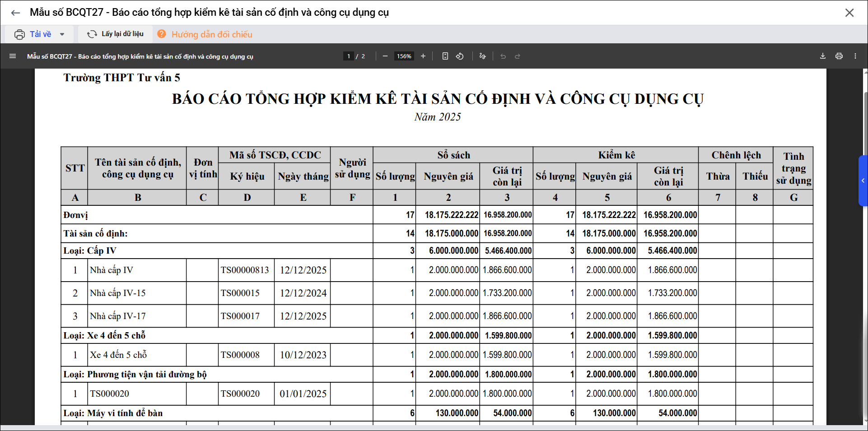This screenshot has height=431, width=868.
Task: Undo the last annotation
Action: tap(503, 56)
